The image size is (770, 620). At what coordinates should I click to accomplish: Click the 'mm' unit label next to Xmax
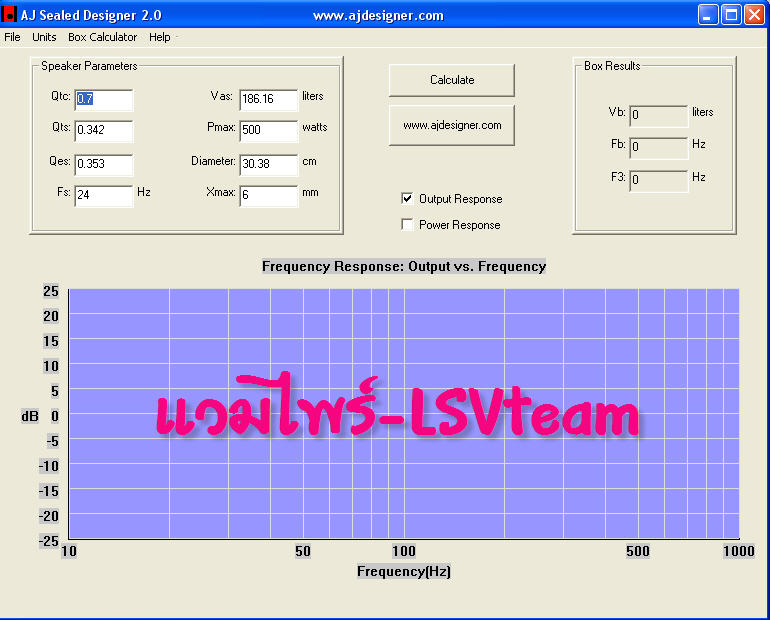coord(310,192)
